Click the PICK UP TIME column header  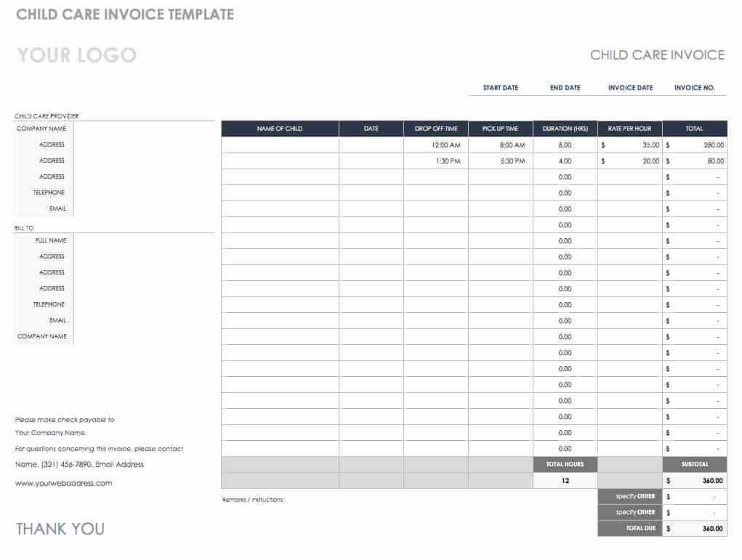(500, 129)
